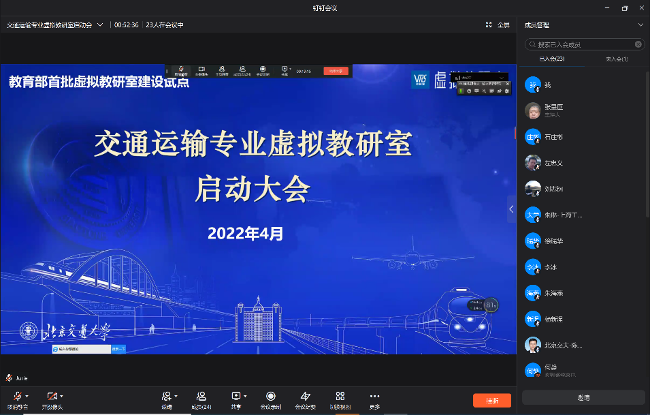Expand the meeting title dropdown at top left
650x416 pixels.
[x=100, y=24]
